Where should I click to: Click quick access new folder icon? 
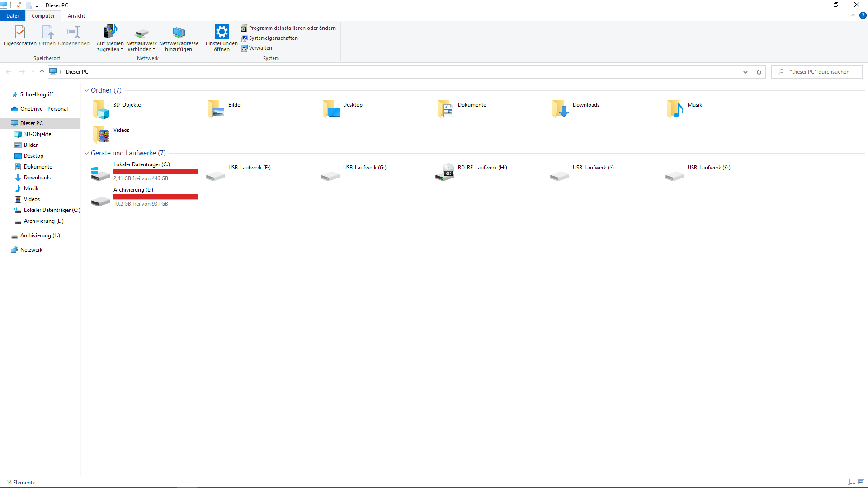(x=28, y=5)
